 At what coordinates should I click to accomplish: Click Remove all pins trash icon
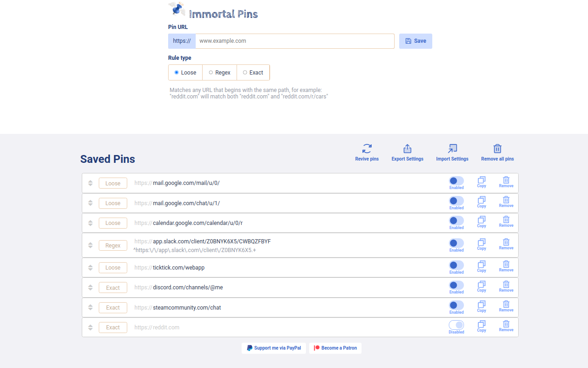(498, 149)
